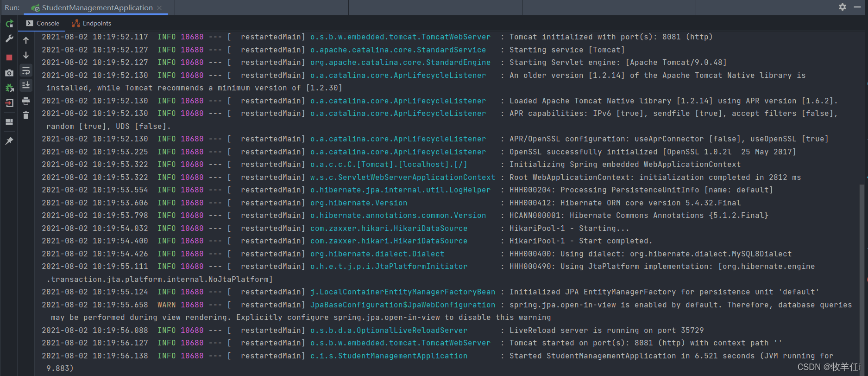The height and width of the screenshot is (376, 868).
Task: Click 'Starting service [Tomcat]' message
Action: [x=567, y=50]
